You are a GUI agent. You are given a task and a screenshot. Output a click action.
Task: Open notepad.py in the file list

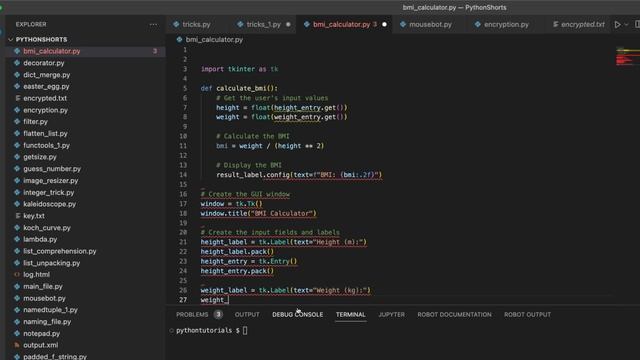pyautogui.click(x=42, y=333)
